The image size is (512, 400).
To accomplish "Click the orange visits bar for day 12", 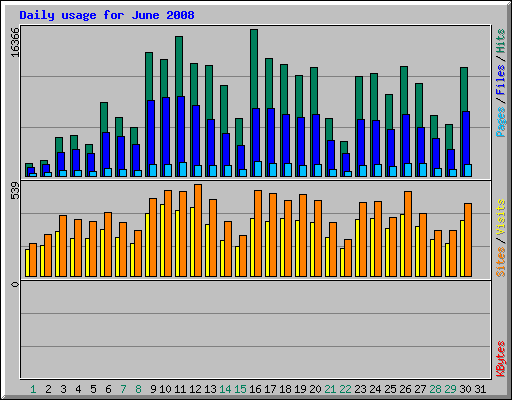I will (x=198, y=230).
